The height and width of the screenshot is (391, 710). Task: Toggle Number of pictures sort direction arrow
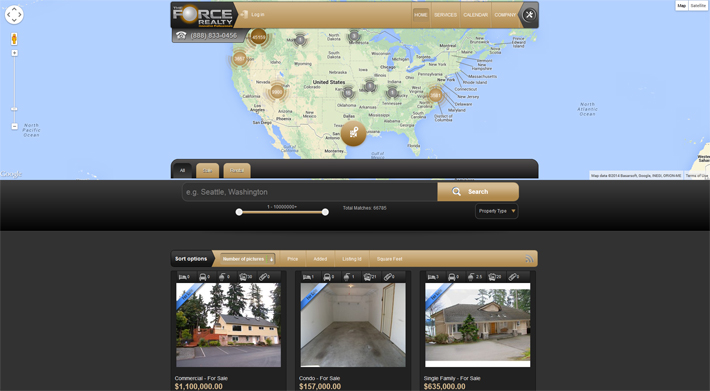[x=271, y=259]
